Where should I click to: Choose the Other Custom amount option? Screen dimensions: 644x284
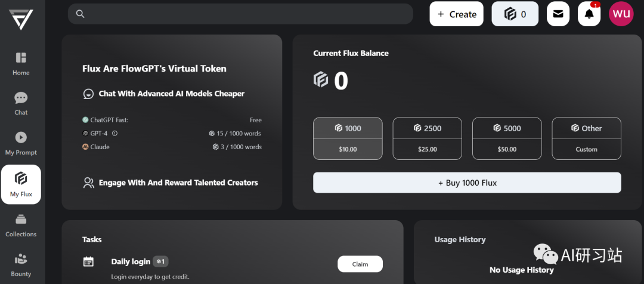(x=587, y=138)
